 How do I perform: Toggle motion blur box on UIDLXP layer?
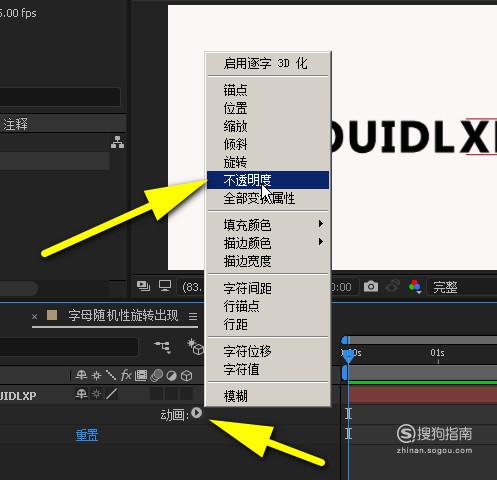pyautogui.click(x=157, y=394)
